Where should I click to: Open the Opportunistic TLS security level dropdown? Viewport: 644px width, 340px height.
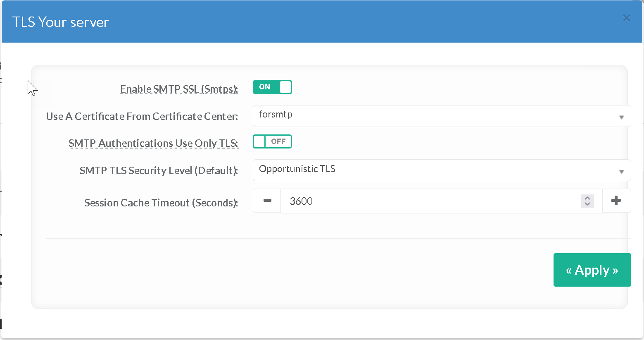click(434, 170)
